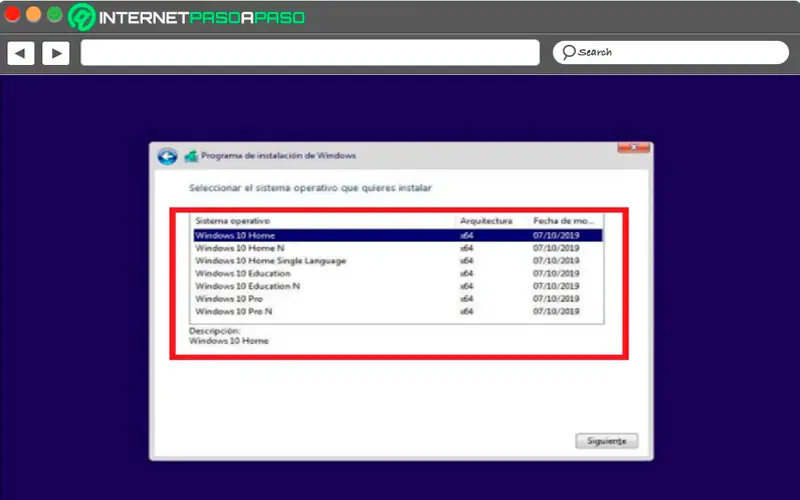Click the browser back arrow button

(21, 53)
